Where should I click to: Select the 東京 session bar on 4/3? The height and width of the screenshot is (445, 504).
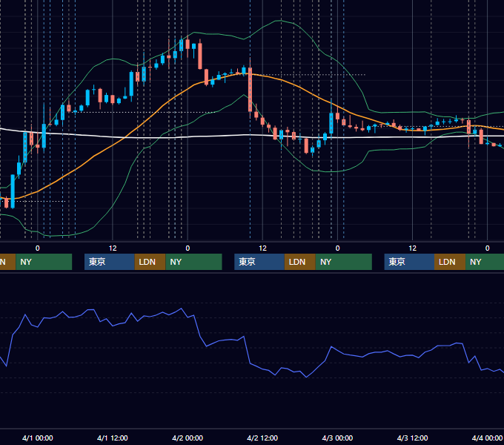click(409, 262)
